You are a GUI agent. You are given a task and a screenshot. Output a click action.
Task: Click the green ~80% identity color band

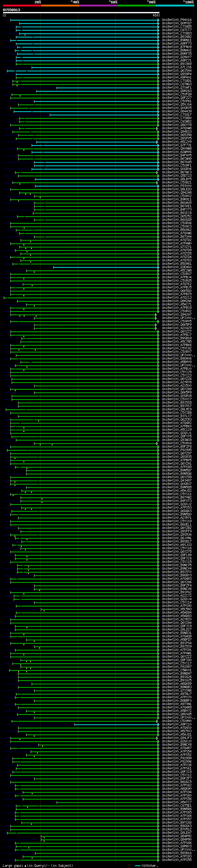coord(137,6)
